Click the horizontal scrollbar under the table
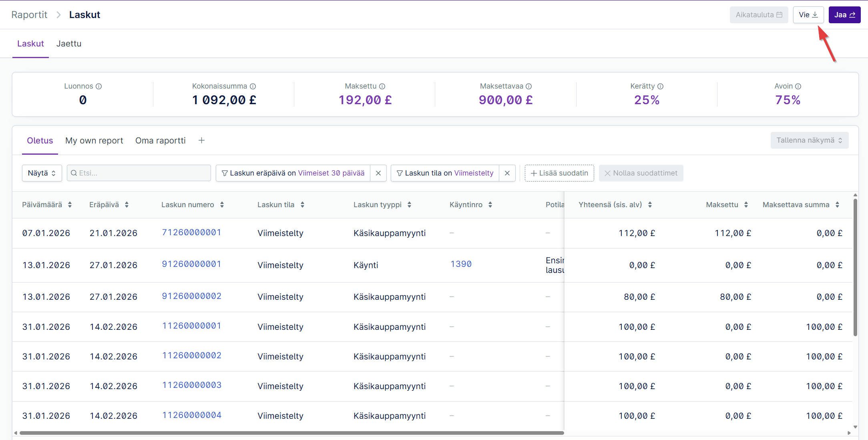Image resolution: width=868 pixels, height=440 pixels. pyautogui.click(x=291, y=433)
